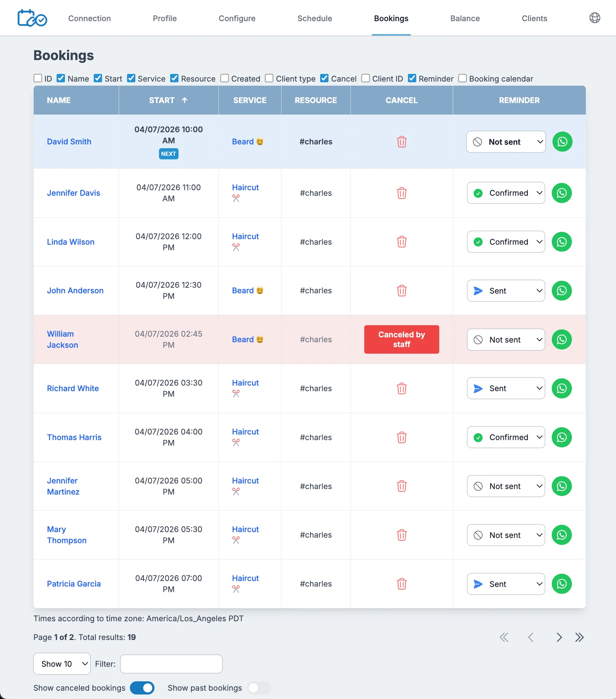Open David Smith's client details
Screen dimensions: 616x699
point(69,142)
